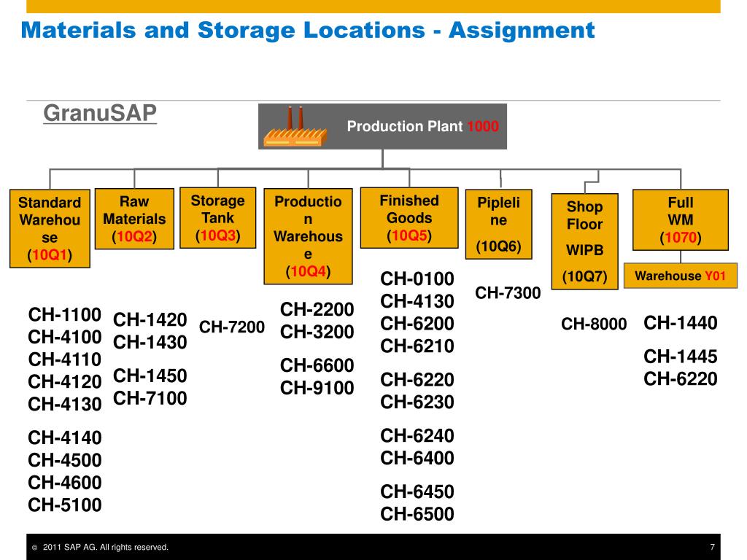747x560 pixels.
Task: Click material CH-7100
Action: click(x=150, y=398)
